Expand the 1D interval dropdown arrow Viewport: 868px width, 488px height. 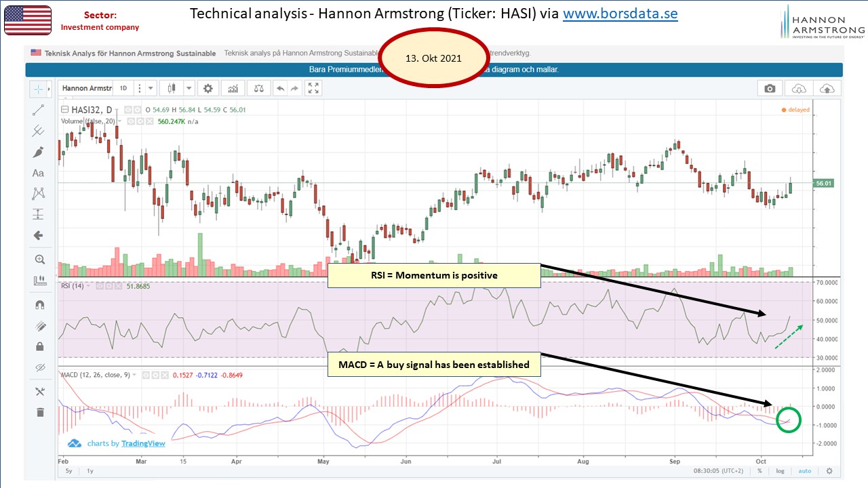click(x=151, y=88)
